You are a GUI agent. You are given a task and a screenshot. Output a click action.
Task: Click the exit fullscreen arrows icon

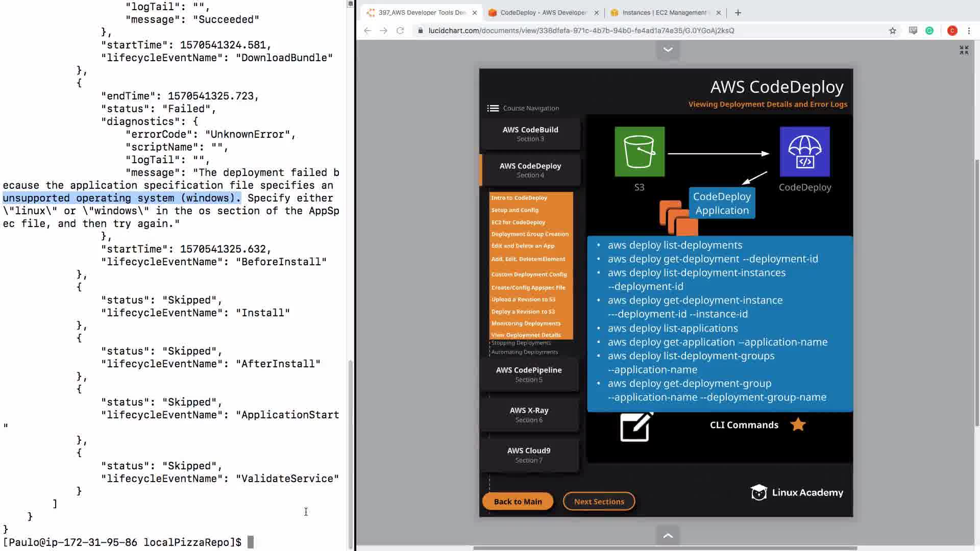point(964,50)
